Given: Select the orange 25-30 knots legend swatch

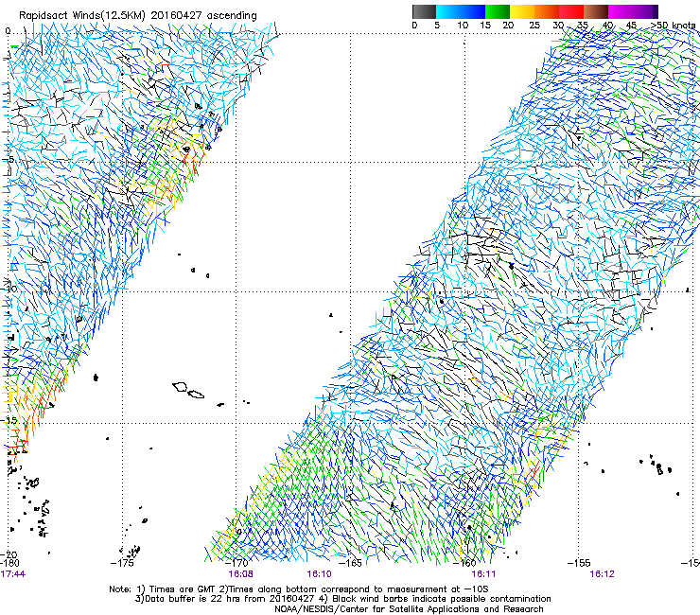Looking at the screenshot, I should pos(547,11).
